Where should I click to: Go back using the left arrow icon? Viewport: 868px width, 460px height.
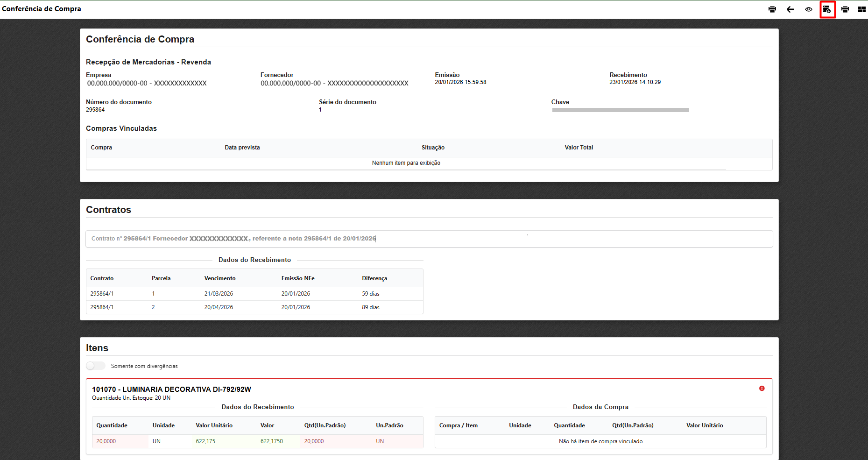pos(790,9)
